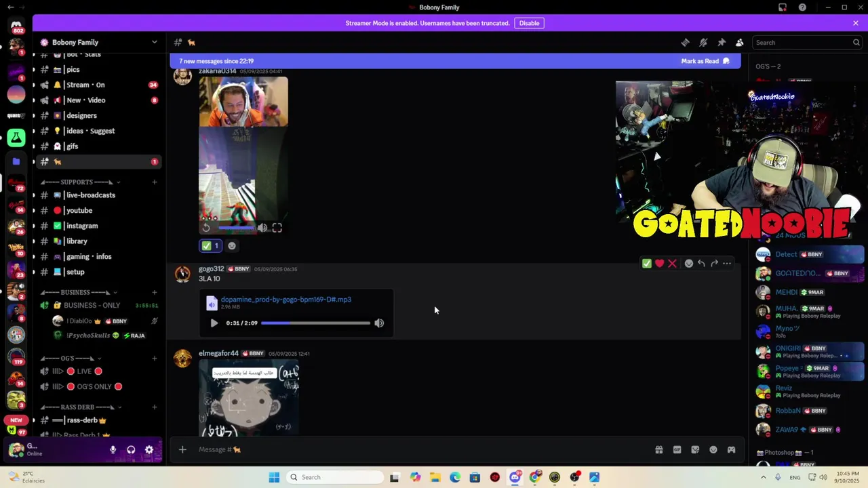Toggle the member list icon
Image resolution: width=868 pixels, height=488 pixels.
pos(740,42)
